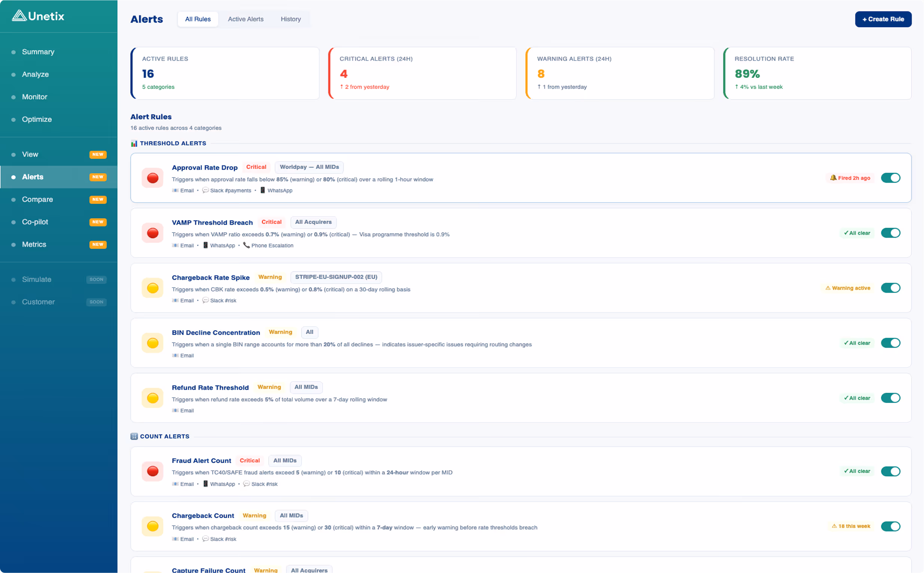Screen dimensions: 924x573
Task: Click the yellow status icon for BIN Decline Concentration
Action: [x=153, y=343]
